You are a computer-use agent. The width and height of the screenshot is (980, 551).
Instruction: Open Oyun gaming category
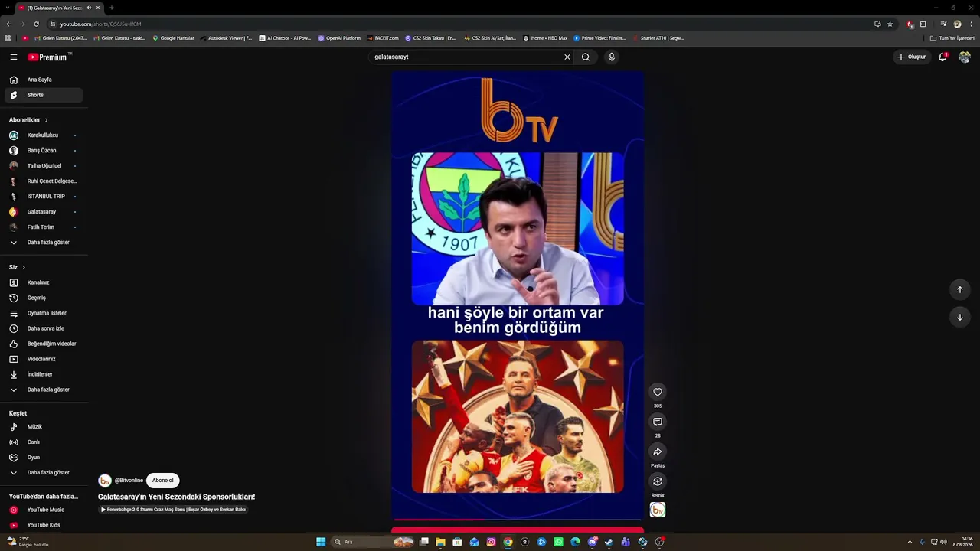[44, 458]
